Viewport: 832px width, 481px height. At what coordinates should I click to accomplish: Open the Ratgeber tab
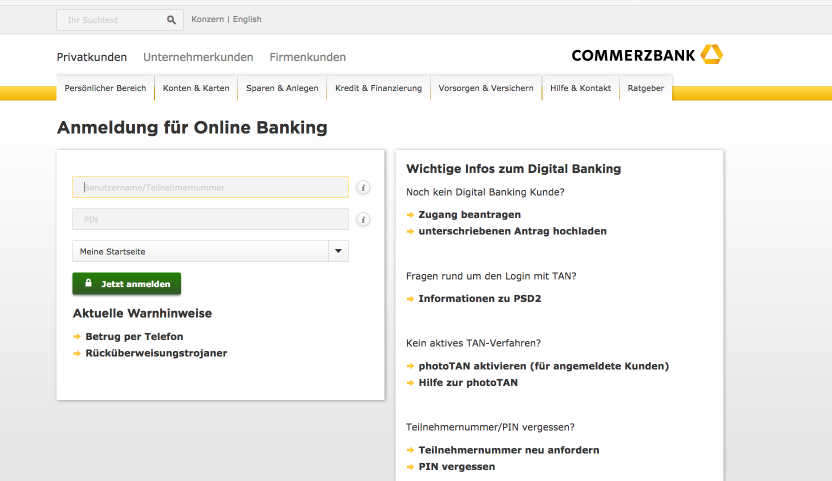click(646, 88)
